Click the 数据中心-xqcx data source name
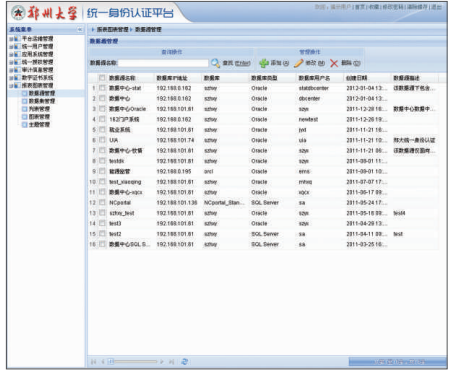The height and width of the screenshot is (372, 450). pos(126,192)
